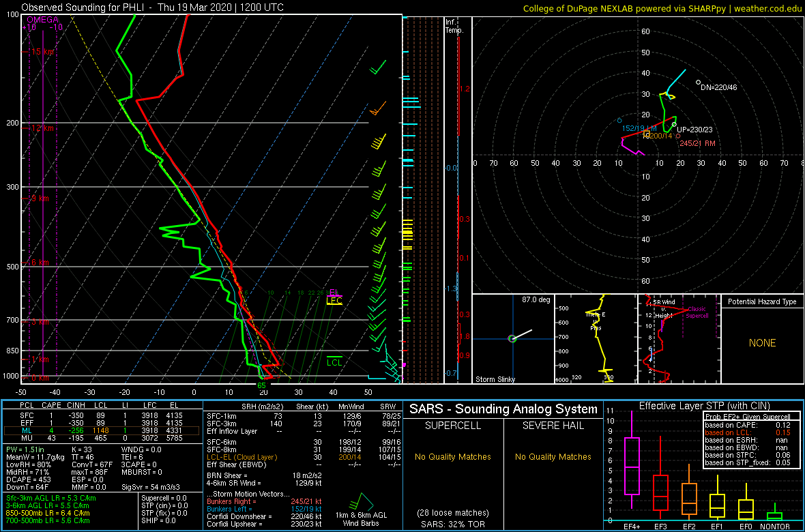Screen dimensions: 805x532
Task: Click the Storm Slinky circle marker
Action: (512, 338)
